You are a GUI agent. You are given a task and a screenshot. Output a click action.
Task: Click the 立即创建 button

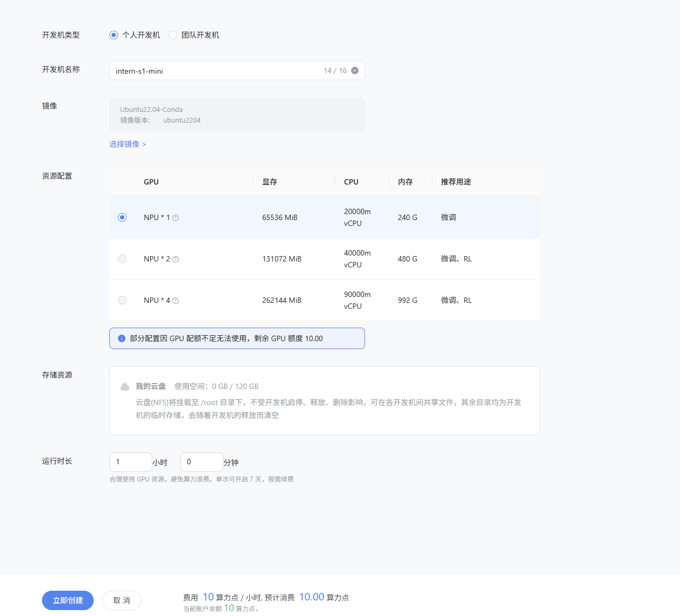(x=67, y=600)
